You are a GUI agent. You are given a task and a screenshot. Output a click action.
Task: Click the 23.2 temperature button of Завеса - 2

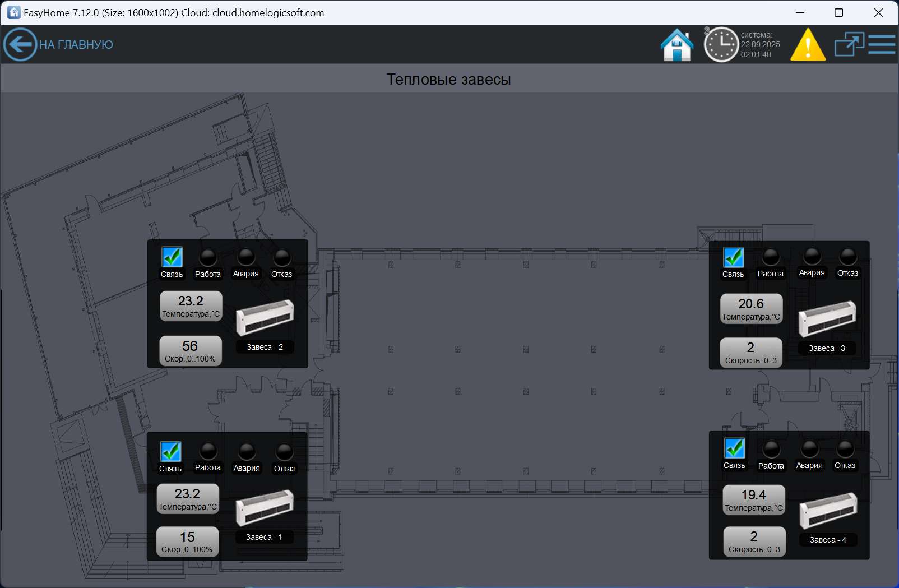tap(191, 306)
